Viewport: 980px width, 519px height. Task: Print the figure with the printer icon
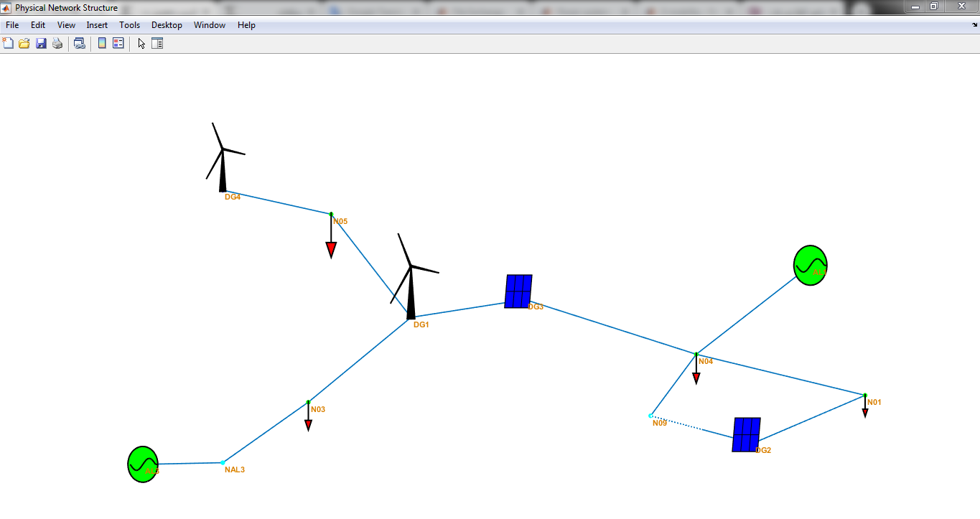pos(57,44)
